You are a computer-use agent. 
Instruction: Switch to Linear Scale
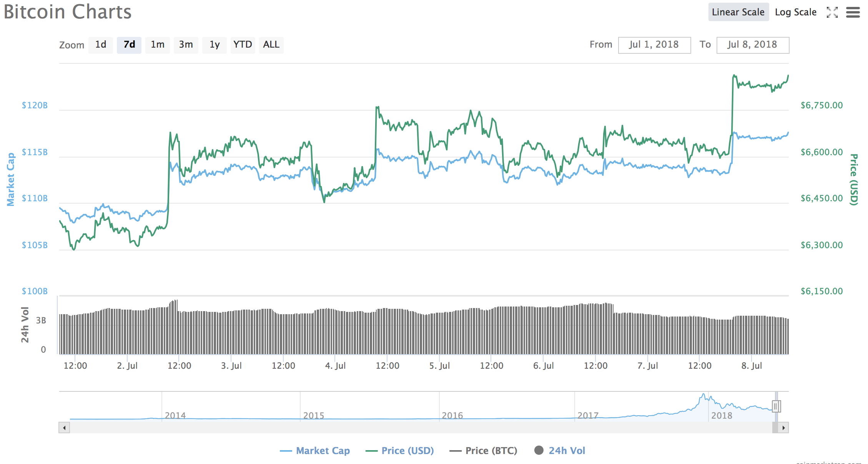click(x=738, y=12)
